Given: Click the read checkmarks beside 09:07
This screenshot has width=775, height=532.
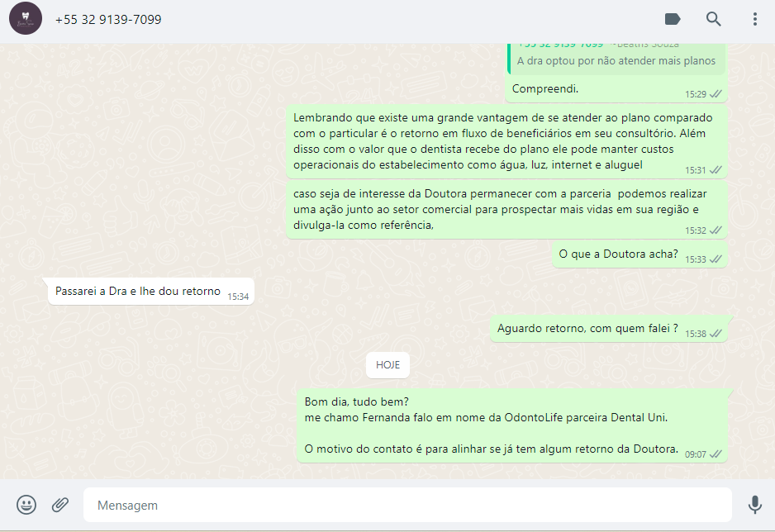Looking at the screenshot, I should 716,454.
